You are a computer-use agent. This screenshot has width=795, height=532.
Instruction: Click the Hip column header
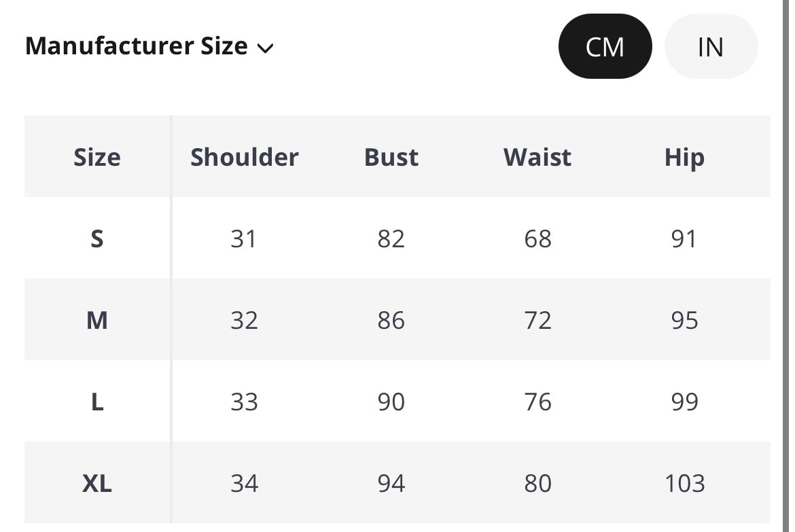[684, 157]
